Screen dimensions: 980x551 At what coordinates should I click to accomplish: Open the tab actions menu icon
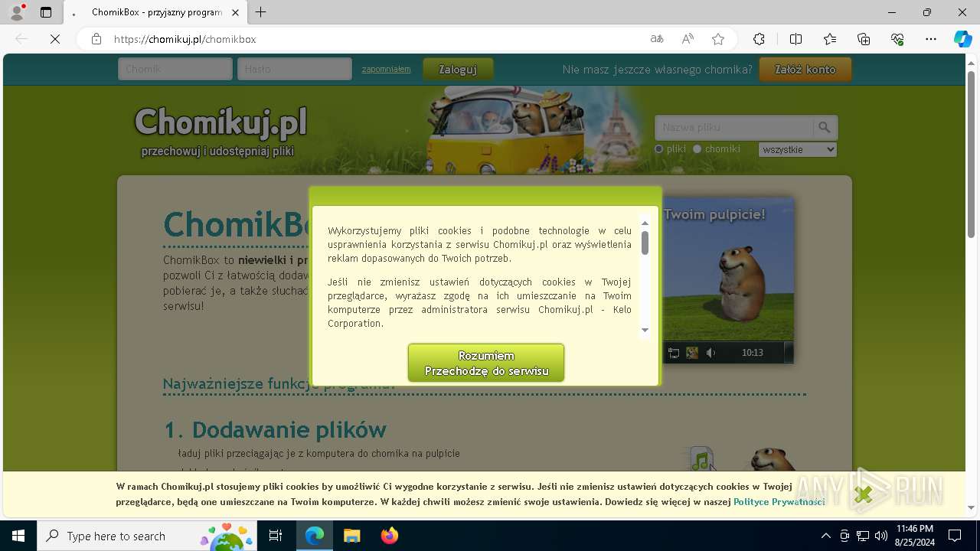click(46, 12)
